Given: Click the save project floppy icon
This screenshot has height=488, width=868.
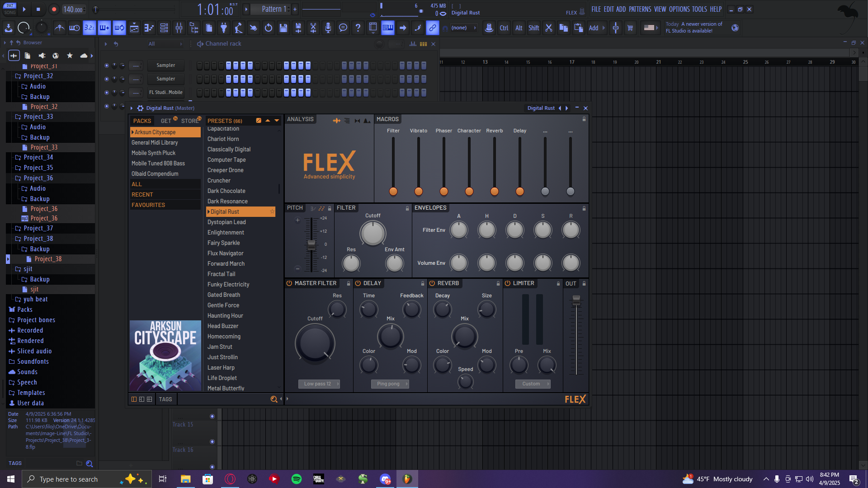Looking at the screenshot, I should coord(283,28).
